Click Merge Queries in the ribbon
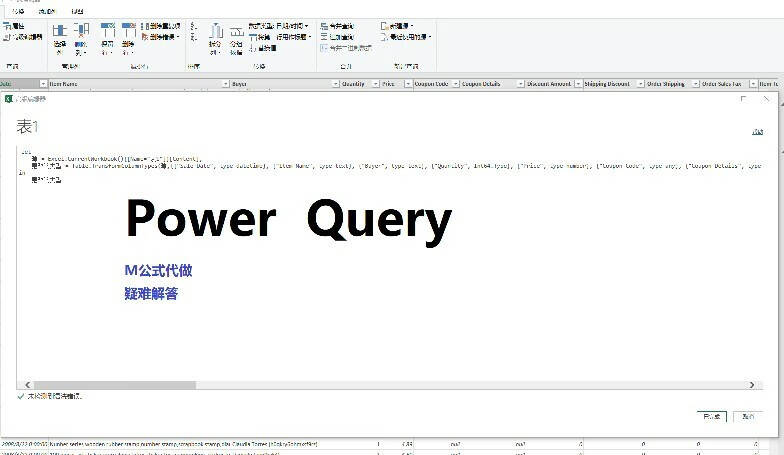The height and width of the screenshot is (455, 784). 337,26
